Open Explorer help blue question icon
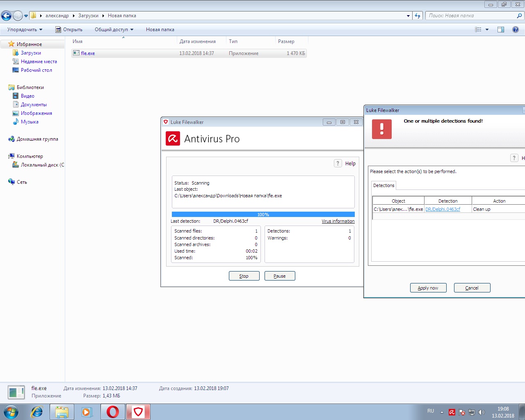The width and height of the screenshot is (525, 420). coord(516,30)
